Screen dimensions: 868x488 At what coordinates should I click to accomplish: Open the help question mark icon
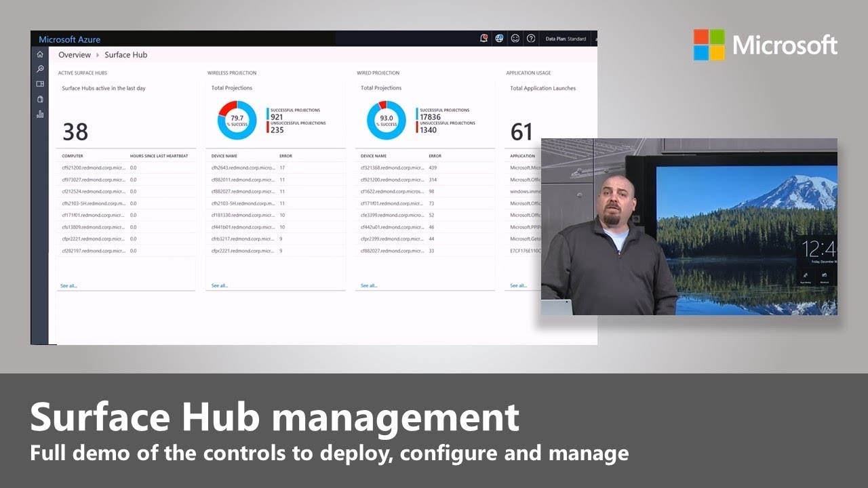tap(531, 39)
